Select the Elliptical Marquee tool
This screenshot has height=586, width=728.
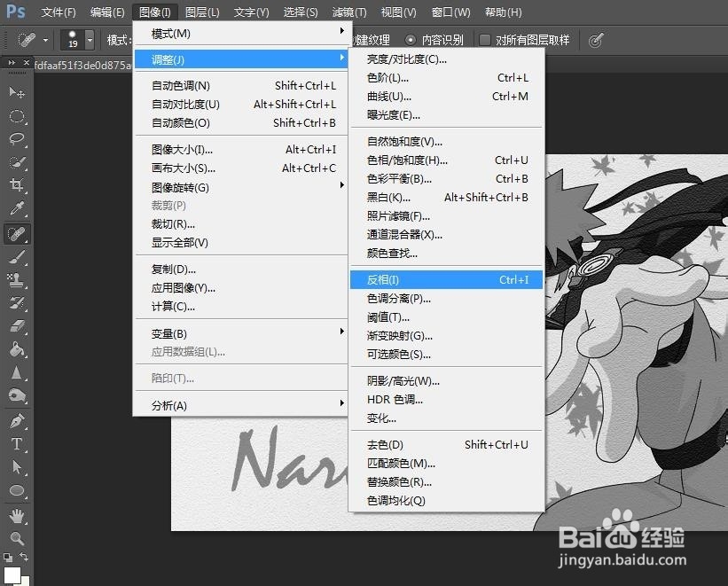click(17, 115)
